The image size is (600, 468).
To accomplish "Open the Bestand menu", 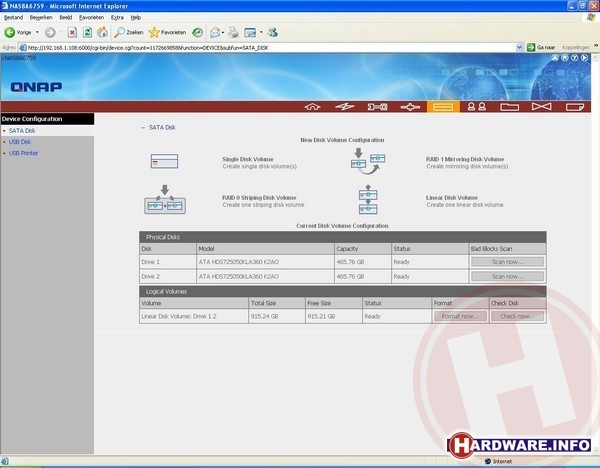I will click(x=13, y=18).
